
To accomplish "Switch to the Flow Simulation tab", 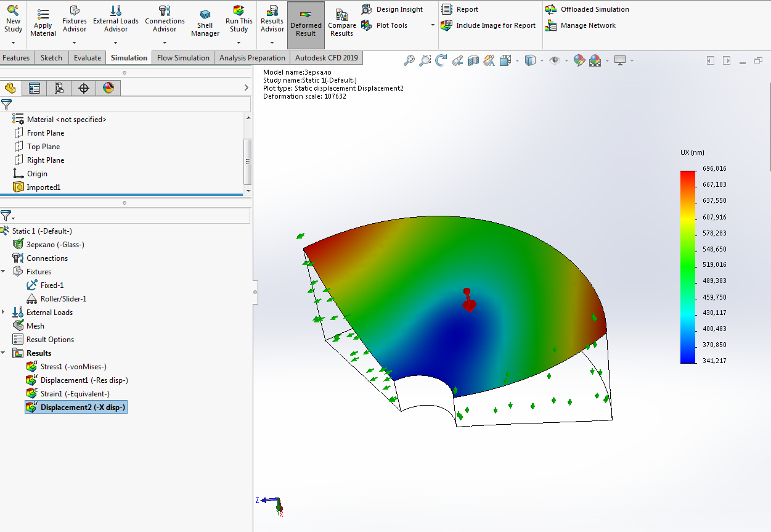I will 182,57.
